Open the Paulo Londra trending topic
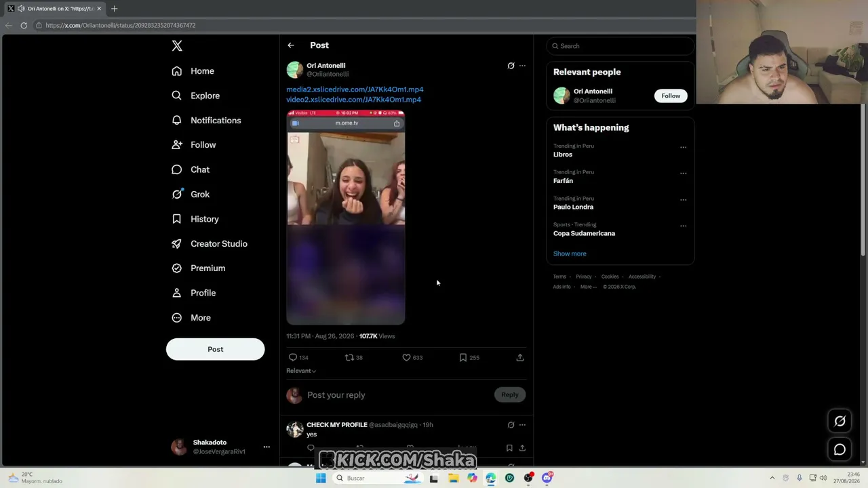 [x=573, y=207]
